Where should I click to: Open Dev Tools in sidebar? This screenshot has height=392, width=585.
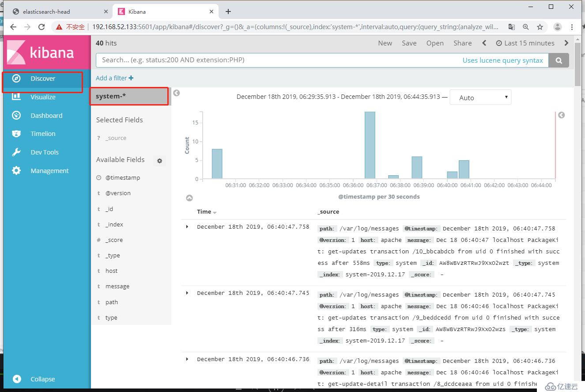45,152
